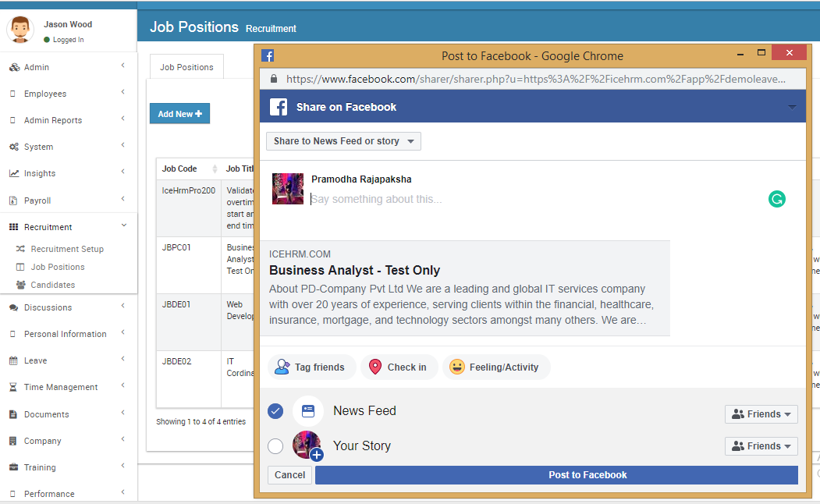Image resolution: width=820 pixels, height=504 pixels.
Task: Click the Admin Reports sidebar icon
Action: [13, 120]
